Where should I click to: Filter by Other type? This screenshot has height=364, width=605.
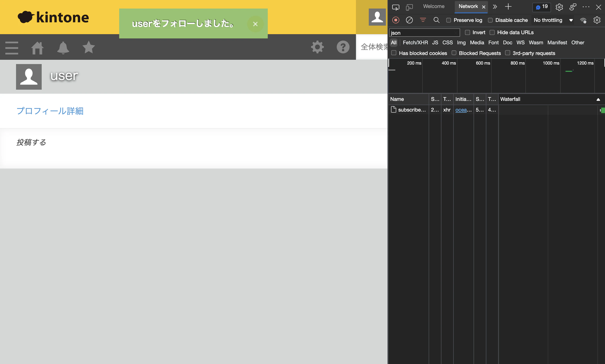tap(578, 43)
